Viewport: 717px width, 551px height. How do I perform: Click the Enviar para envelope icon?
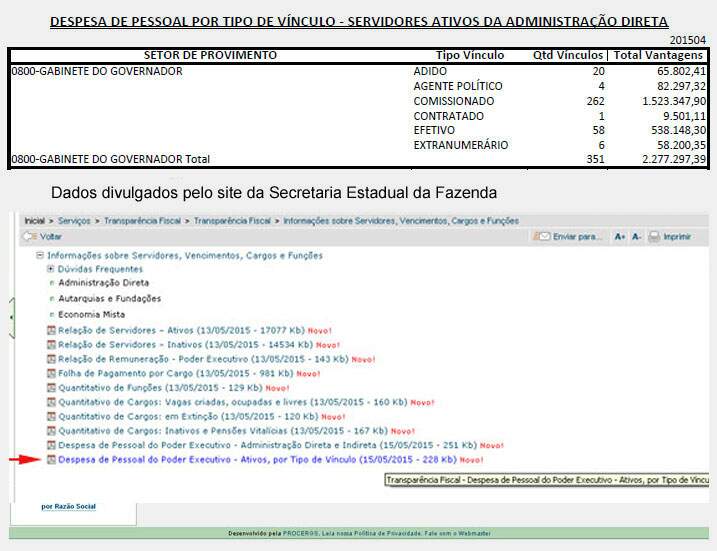tap(543, 237)
